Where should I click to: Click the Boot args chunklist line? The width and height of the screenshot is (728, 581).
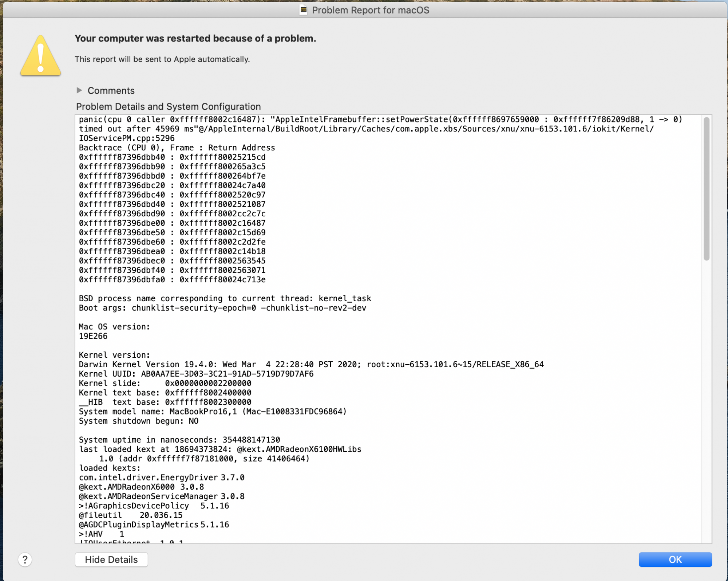[222, 308]
